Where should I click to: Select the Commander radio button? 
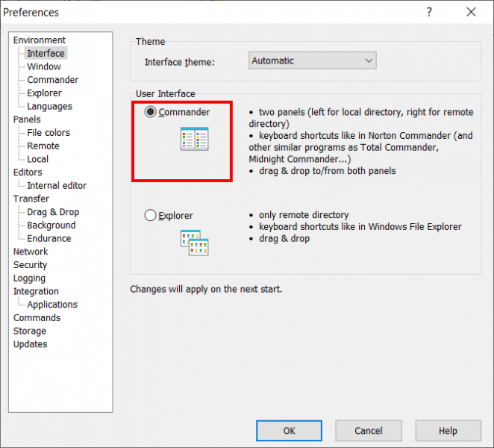[x=151, y=112]
